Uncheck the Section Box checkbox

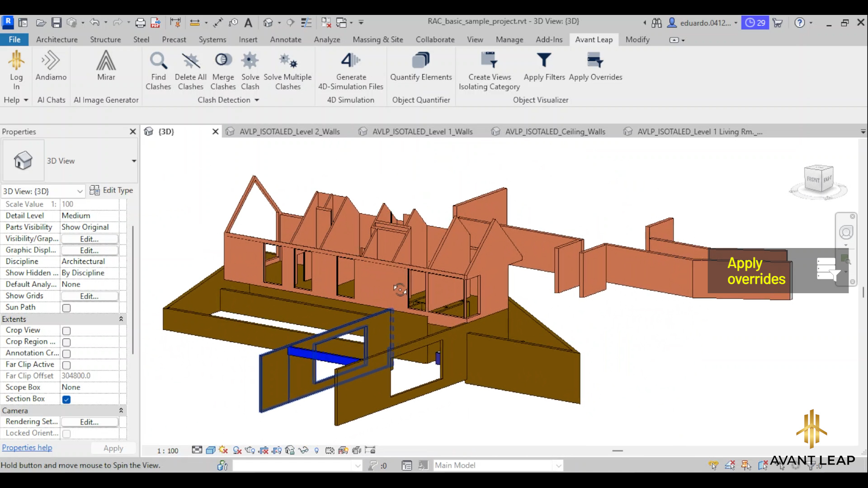click(66, 399)
